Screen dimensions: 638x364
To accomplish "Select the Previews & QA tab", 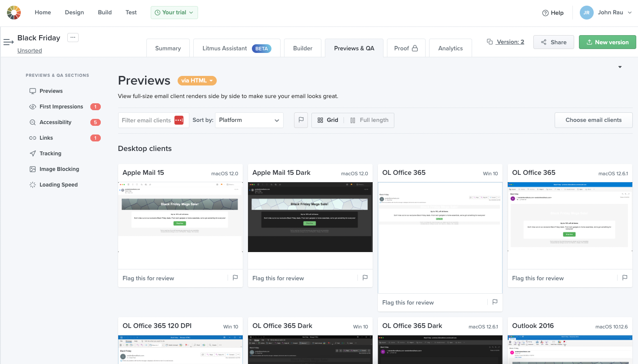I will 354,48.
